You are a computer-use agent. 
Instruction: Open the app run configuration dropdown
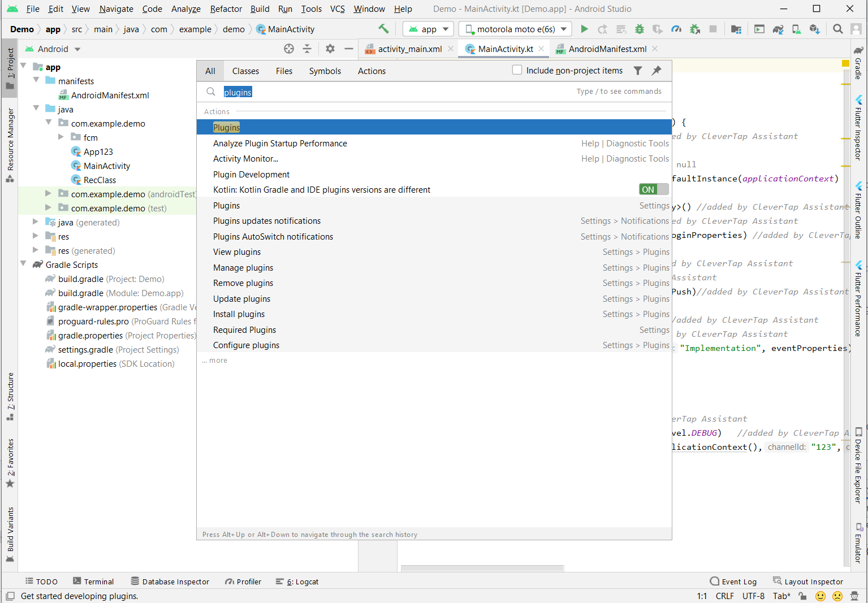(429, 29)
